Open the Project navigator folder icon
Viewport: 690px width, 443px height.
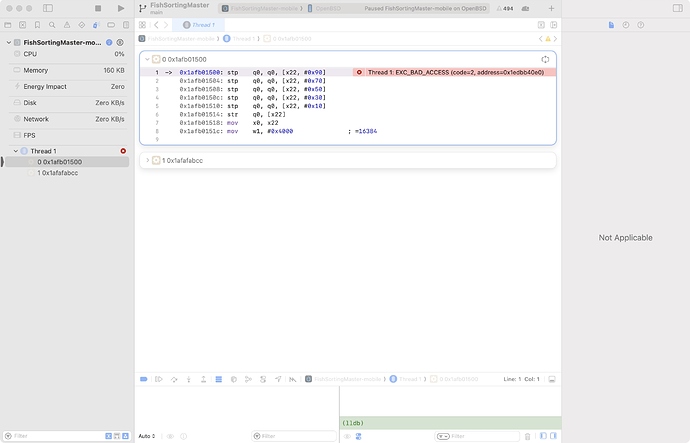point(8,25)
